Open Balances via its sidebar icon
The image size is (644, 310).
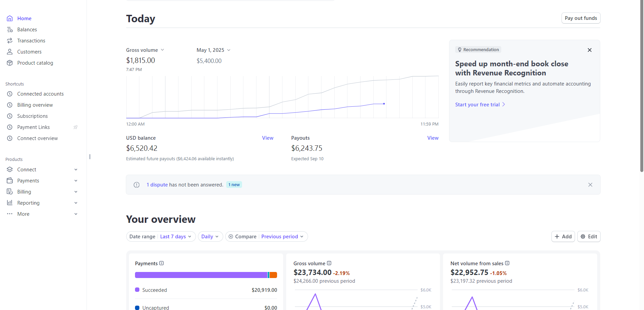point(10,30)
